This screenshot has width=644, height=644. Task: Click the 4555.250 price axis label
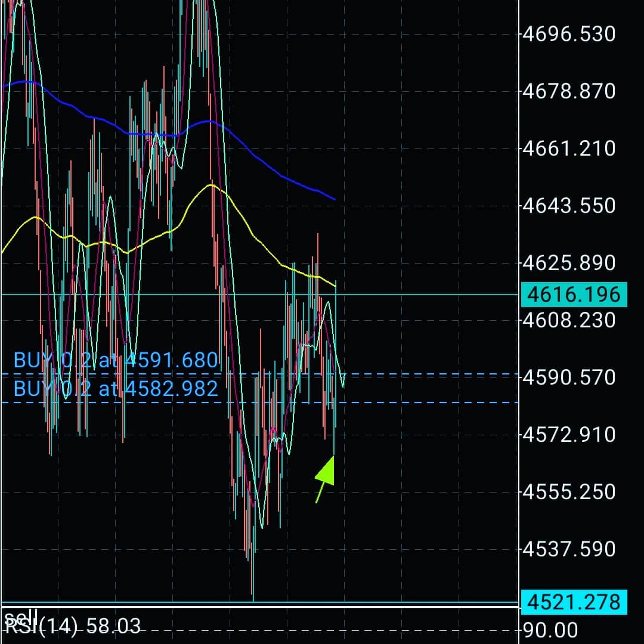pyautogui.click(x=569, y=491)
